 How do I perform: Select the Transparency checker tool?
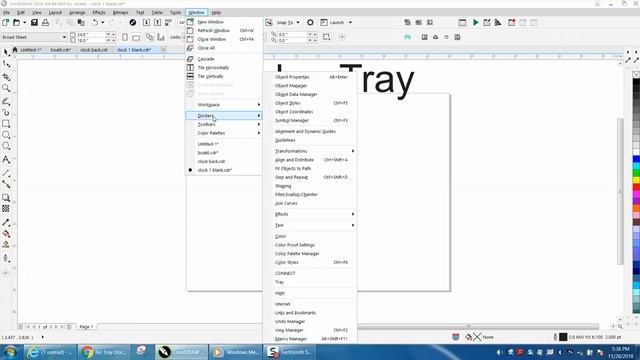(x=6, y=209)
